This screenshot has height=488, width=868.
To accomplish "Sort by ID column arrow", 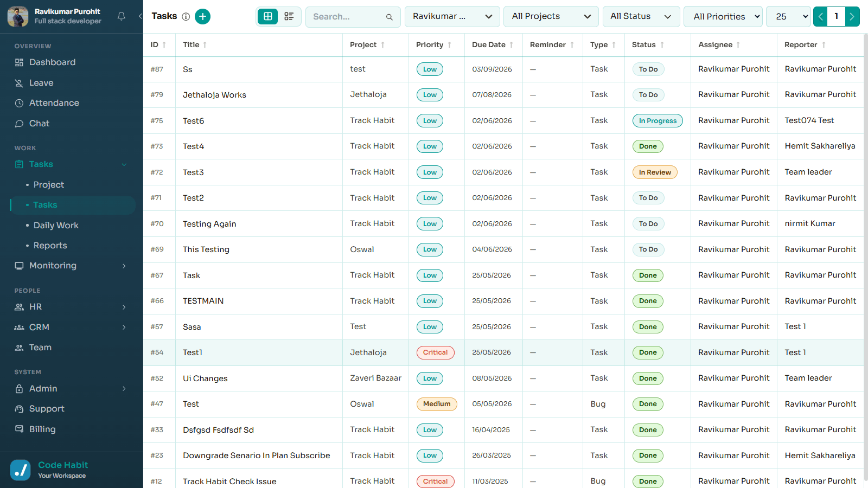I will click(x=164, y=45).
